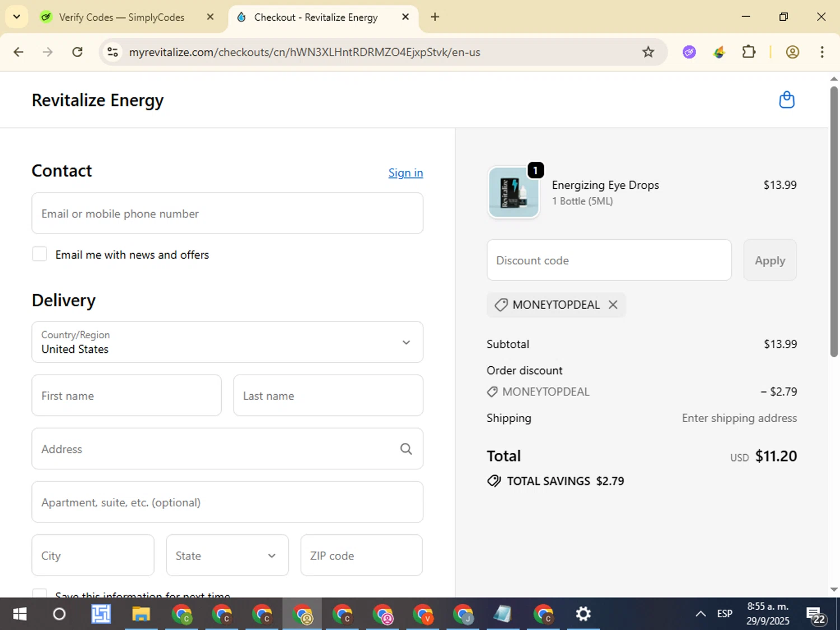Open Cortana circle icon in taskbar

[59, 614]
